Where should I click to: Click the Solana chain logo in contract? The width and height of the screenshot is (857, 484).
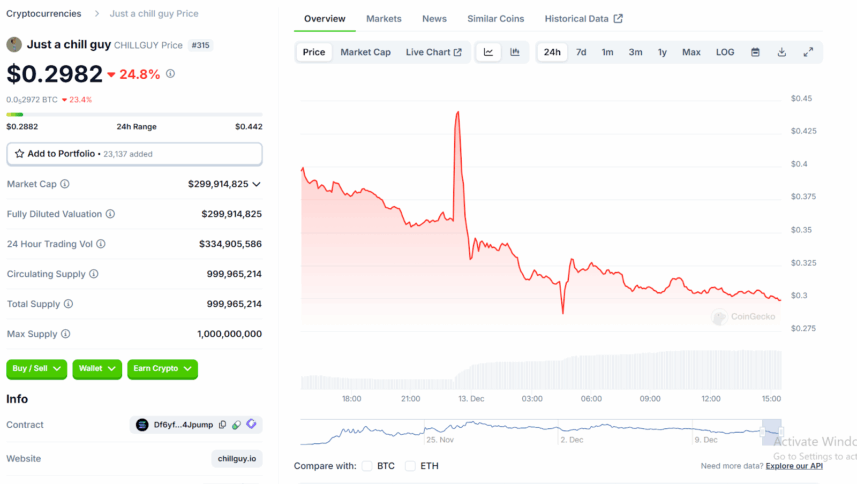click(x=142, y=424)
